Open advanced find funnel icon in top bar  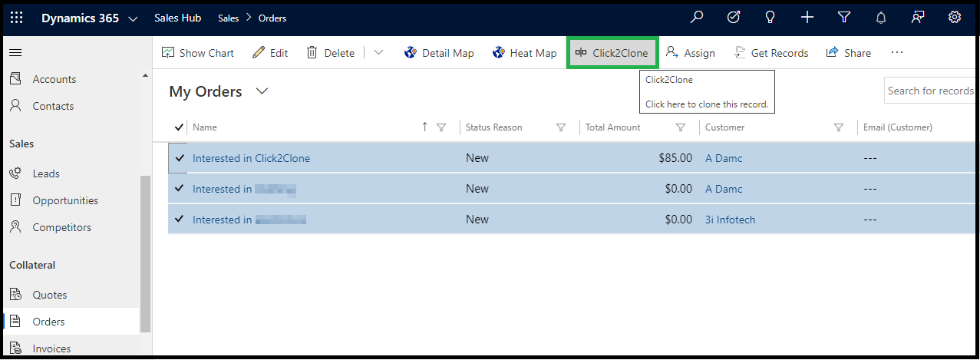844,18
